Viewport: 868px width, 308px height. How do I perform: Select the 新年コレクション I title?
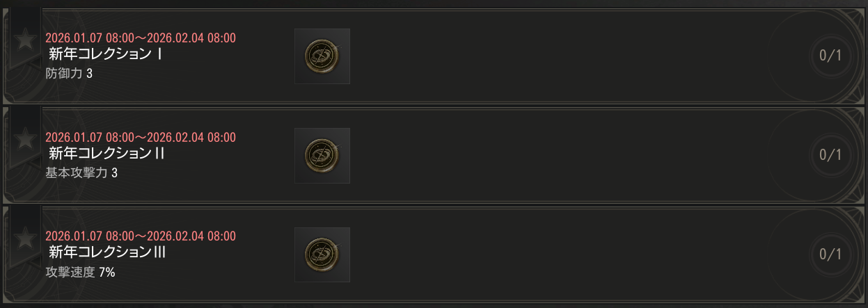click(106, 54)
